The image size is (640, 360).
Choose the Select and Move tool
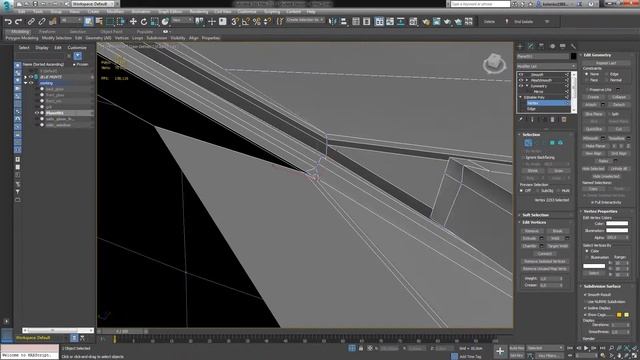tap(133, 22)
